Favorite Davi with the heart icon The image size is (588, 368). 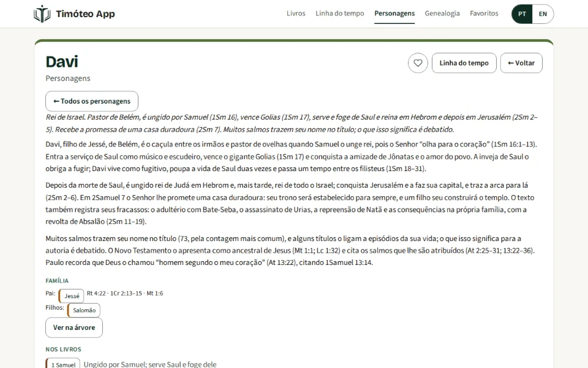coord(418,63)
